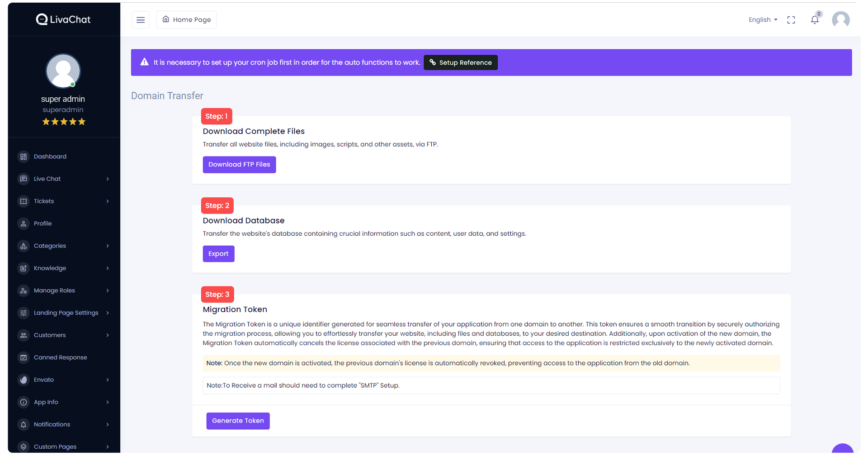
Task: Click the Canned Response icon
Action: pyautogui.click(x=24, y=357)
